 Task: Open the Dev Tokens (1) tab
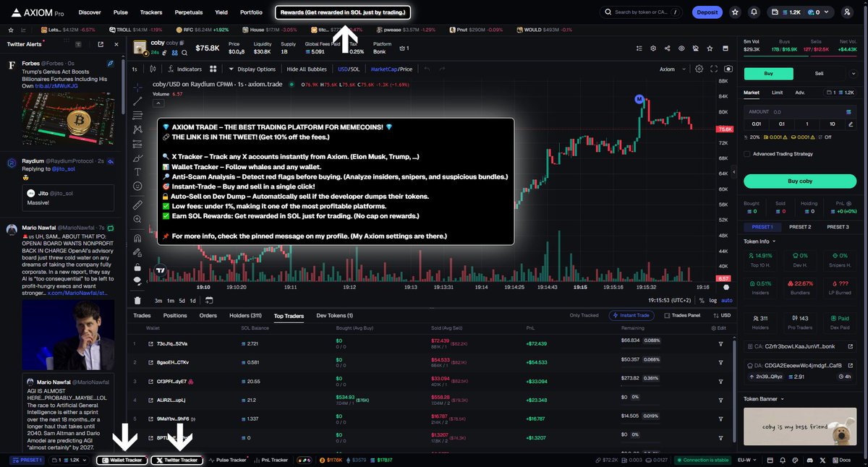335,316
